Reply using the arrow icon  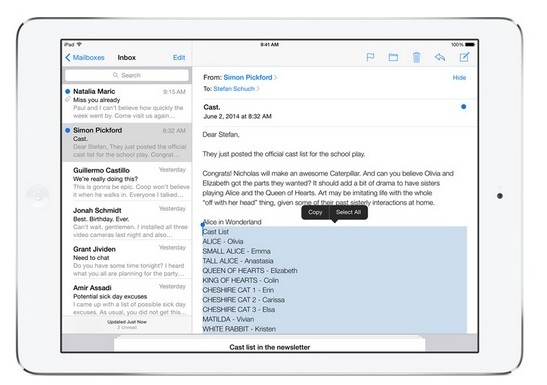tap(440, 57)
